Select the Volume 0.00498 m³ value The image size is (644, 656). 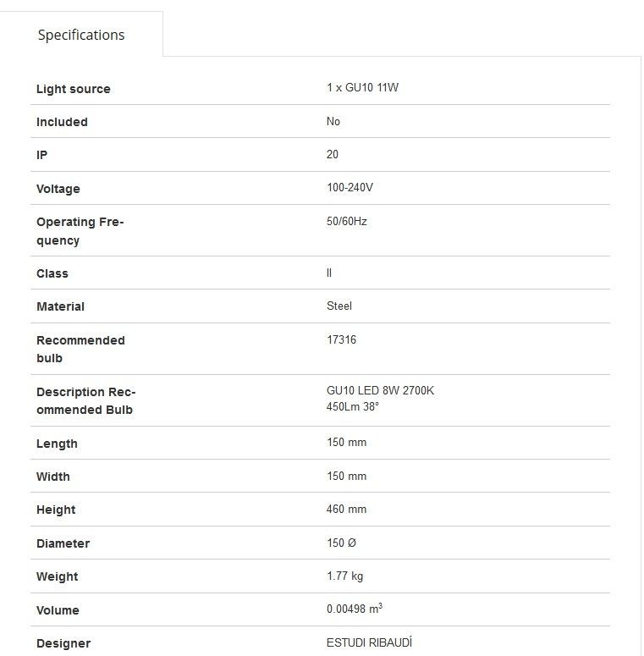[355, 609]
